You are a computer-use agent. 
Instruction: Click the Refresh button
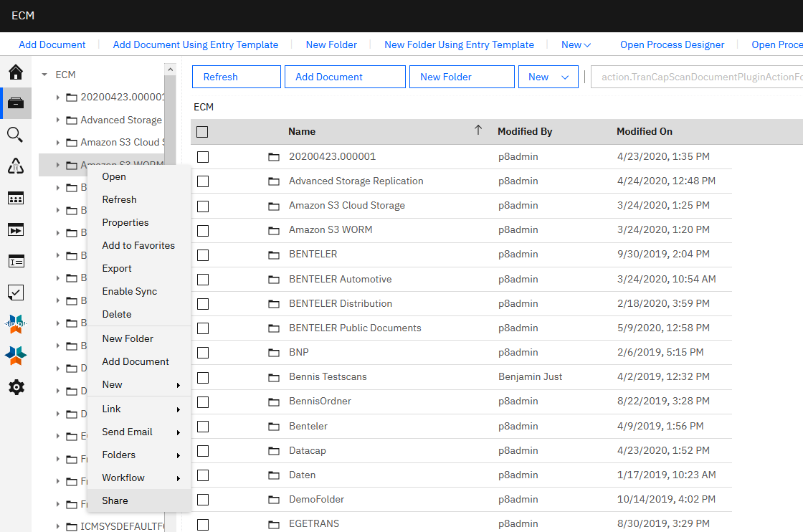click(236, 77)
